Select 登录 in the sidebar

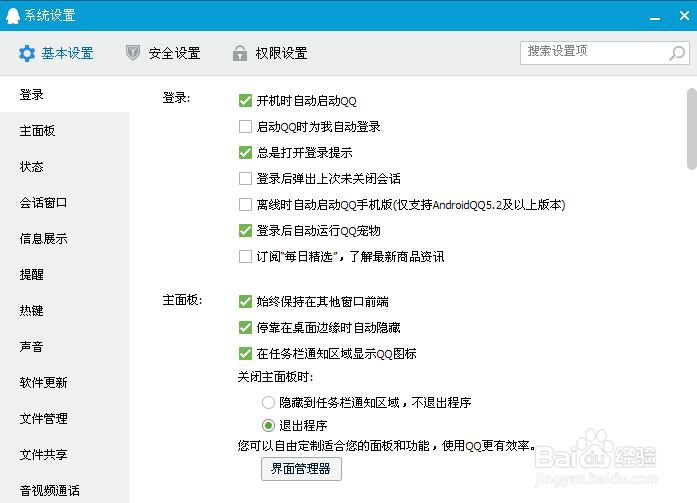(x=64, y=94)
